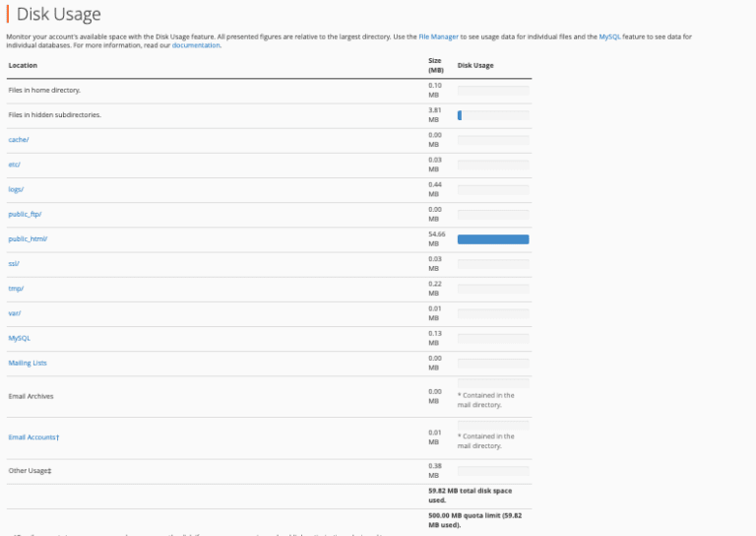The height and width of the screenshot is (536, 756).
Task: Open the ssl/ directory
Action: coord(14,263)
